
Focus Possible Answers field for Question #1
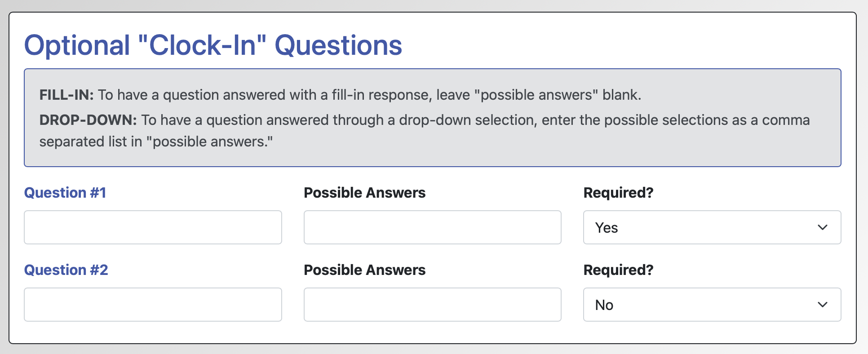[432, 227]
